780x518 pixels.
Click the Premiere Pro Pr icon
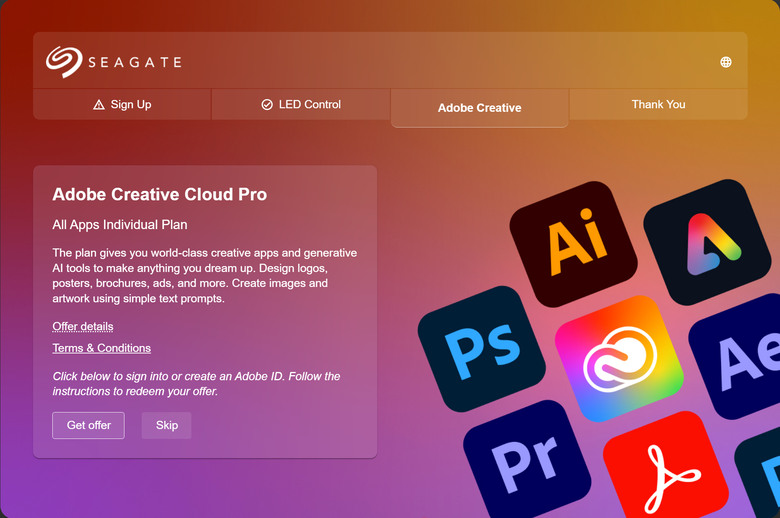point(527,460)
